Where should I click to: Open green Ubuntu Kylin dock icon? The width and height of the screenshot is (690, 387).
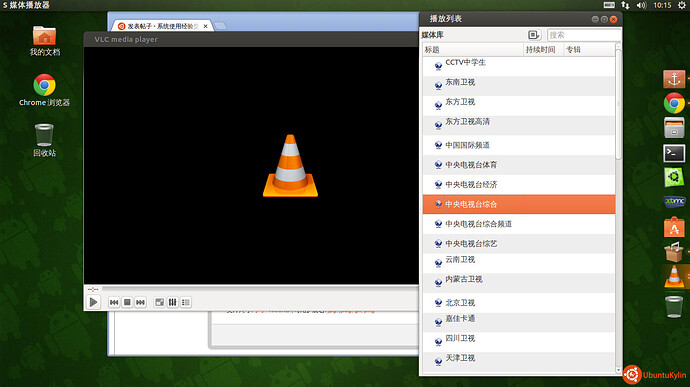click(x=674, y=177)
